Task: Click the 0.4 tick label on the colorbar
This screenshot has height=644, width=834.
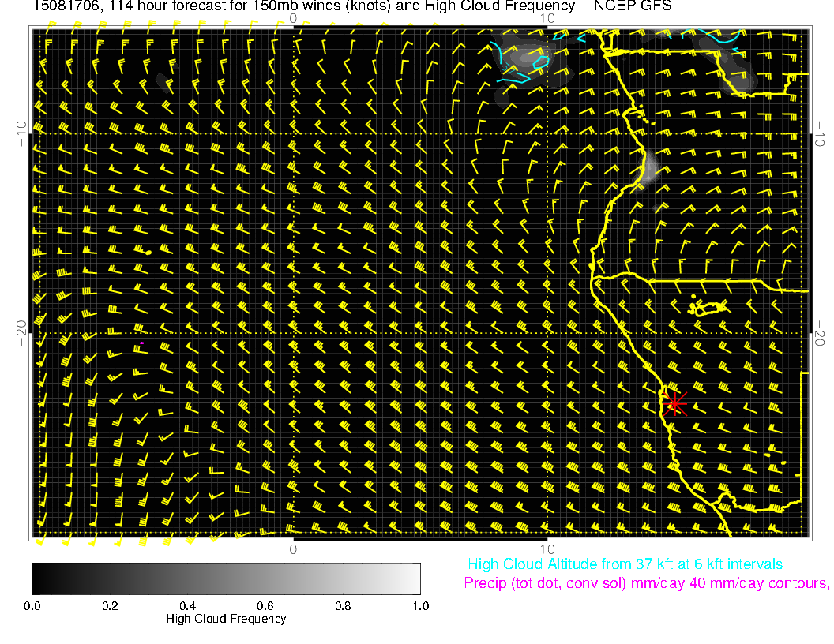Action: tap(187, 606)
